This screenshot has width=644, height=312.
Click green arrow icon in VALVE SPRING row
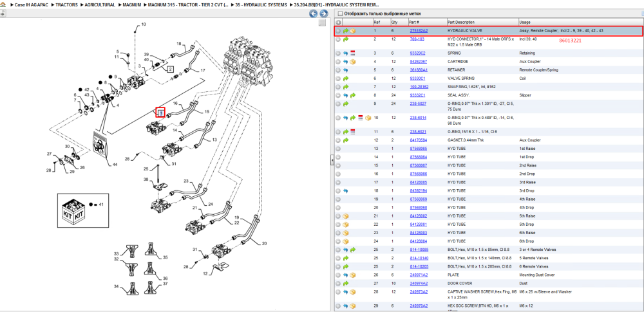(x=346, y=78)
